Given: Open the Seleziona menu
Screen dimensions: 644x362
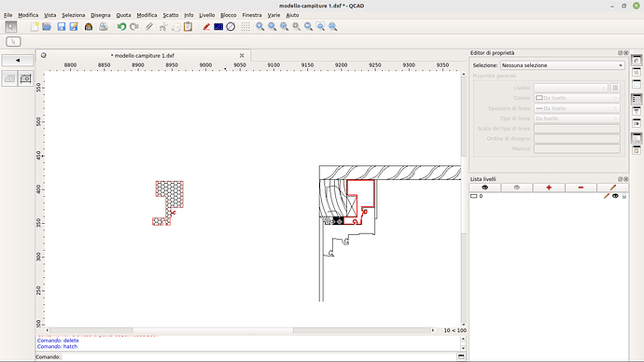Looking at the screenshot, I should tap(74, 15).
